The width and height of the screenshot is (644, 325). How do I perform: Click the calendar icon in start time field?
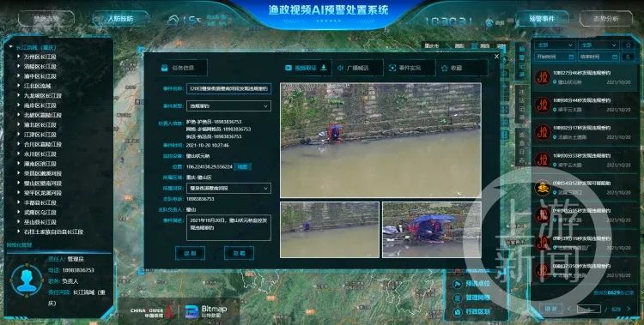tap(571, 57)
